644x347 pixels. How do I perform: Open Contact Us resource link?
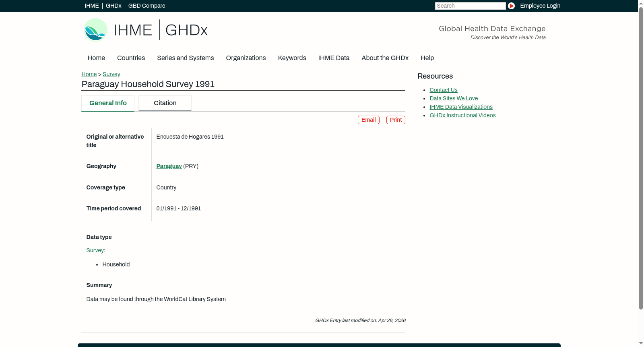pyautogui.click(x=444, y=90)
